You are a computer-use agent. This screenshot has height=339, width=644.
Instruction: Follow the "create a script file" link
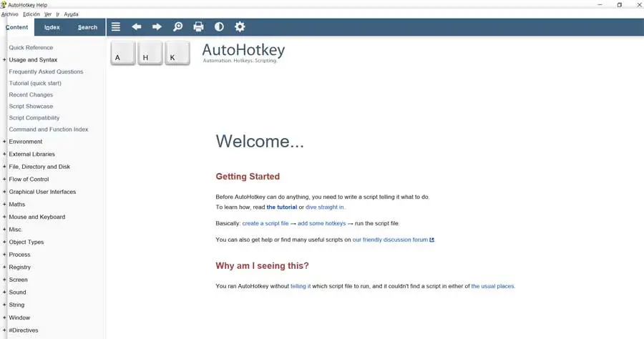pos(265,223)
